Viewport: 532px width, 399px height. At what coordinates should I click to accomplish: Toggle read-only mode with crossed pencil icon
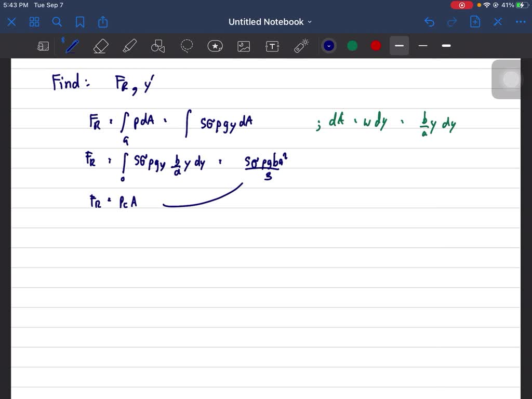(498, 22)
